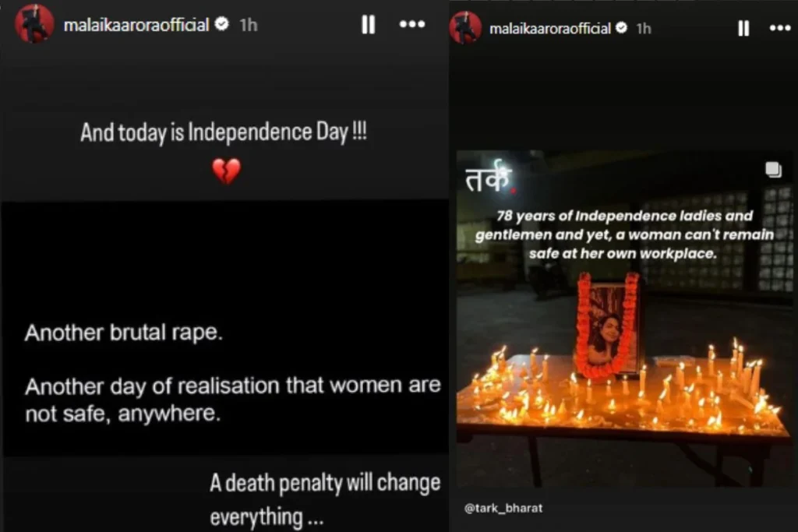Pause the left Instagram story
This screenshot has width=798, height=532.
(x=369, y=24)
